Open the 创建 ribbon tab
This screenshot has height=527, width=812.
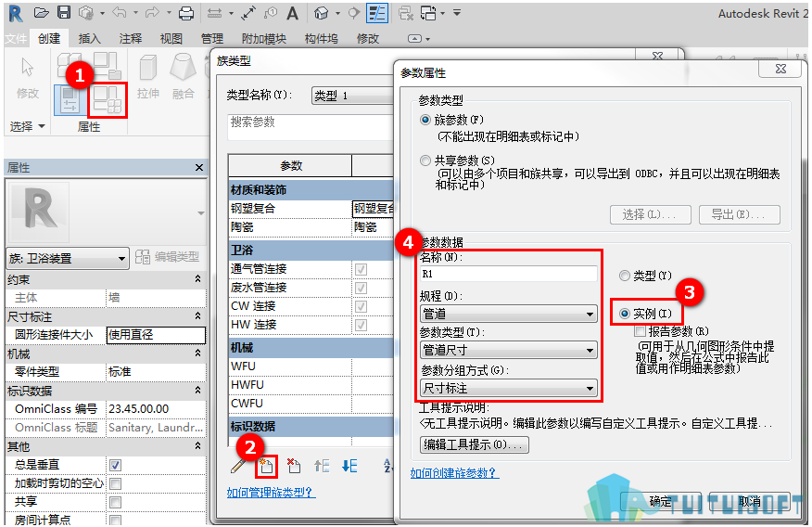49,39
